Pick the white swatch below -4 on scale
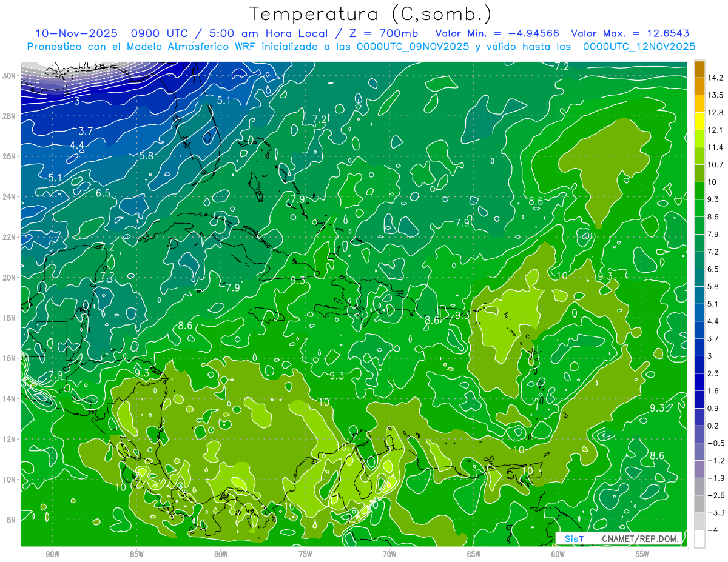 click(699, 539)
